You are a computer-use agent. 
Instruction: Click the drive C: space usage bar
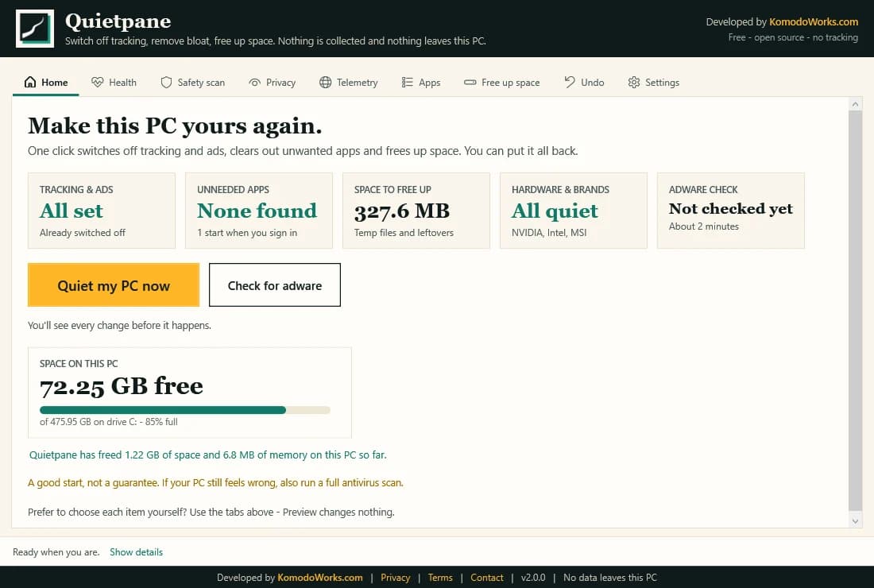(185, 410)
